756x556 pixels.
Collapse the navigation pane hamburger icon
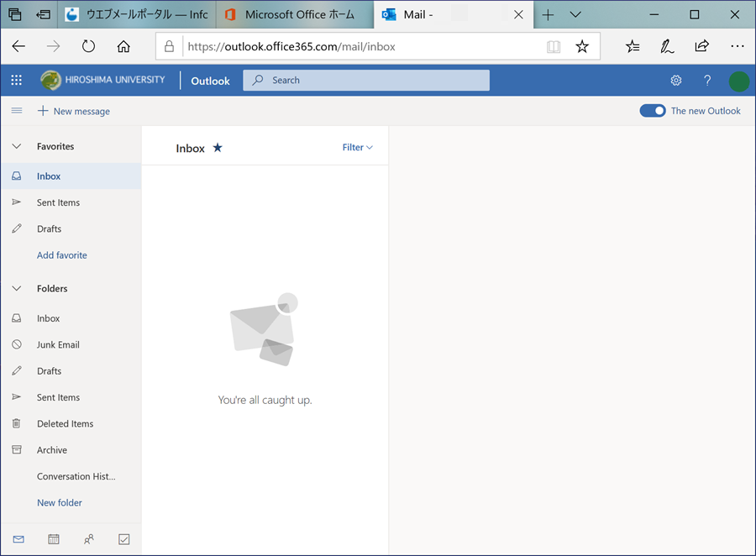point(17,111)
